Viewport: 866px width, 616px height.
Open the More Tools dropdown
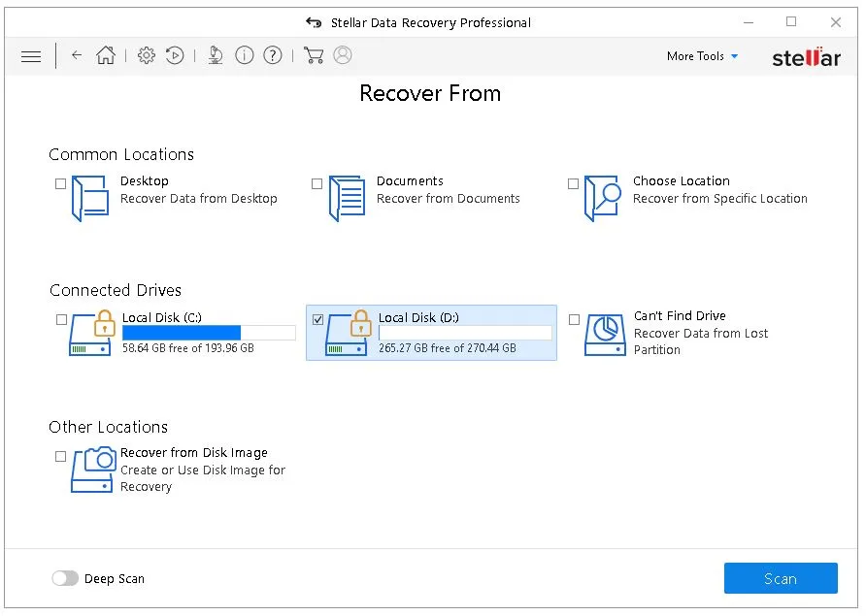[701, 56]
